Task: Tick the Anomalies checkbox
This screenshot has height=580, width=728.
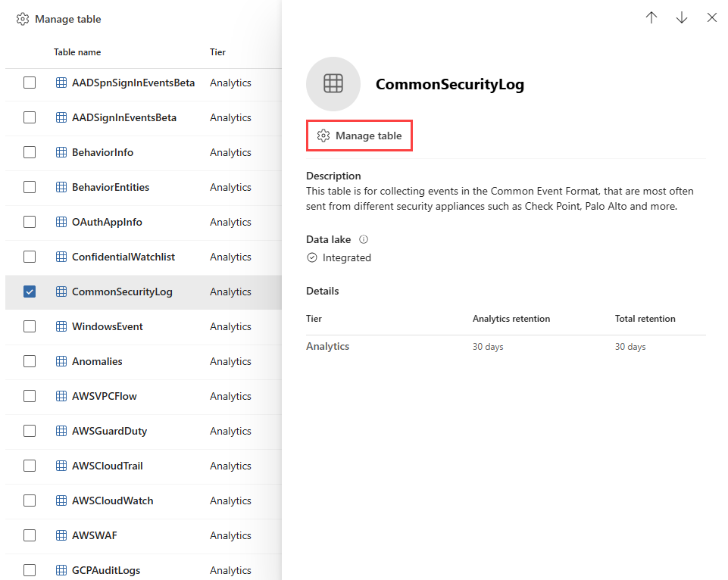Action: 30,361
